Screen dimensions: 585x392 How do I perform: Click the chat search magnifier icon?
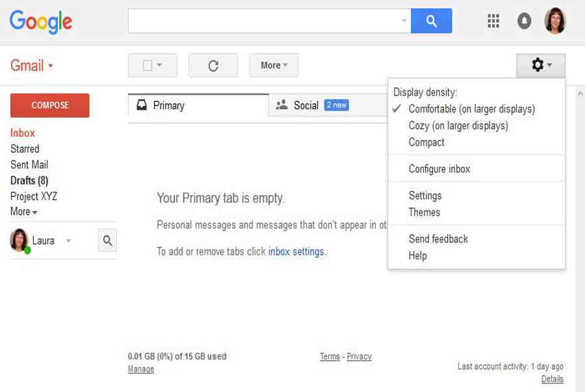click(107, 241)
